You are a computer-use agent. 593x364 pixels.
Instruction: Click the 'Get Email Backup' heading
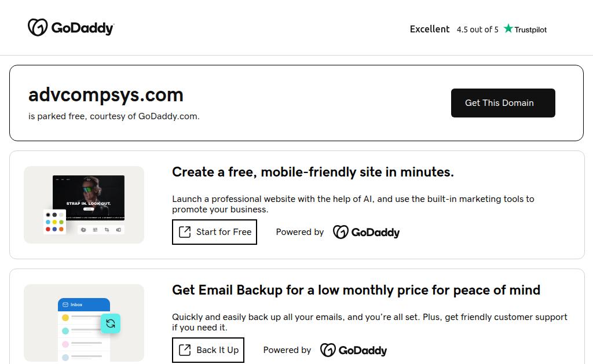[356, 290]
